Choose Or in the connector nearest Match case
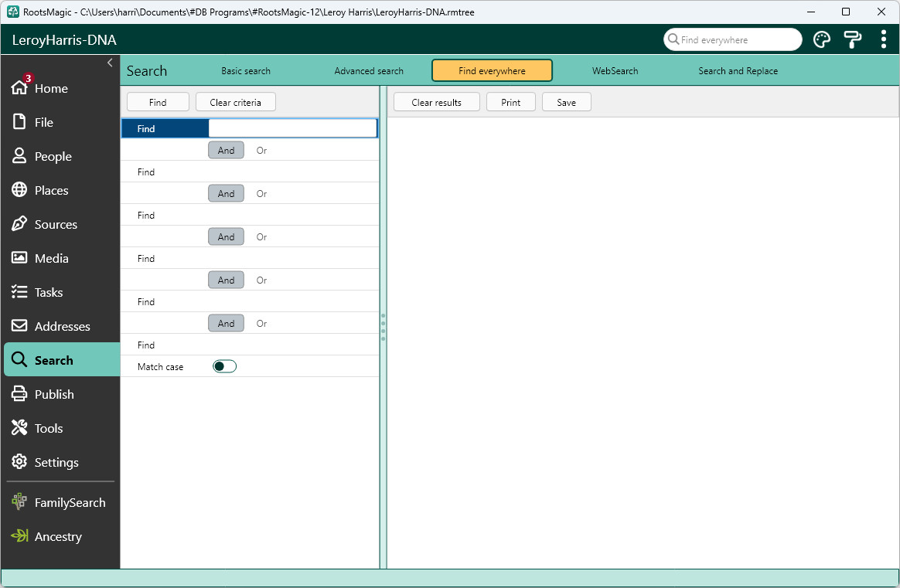 pos(262,324)
